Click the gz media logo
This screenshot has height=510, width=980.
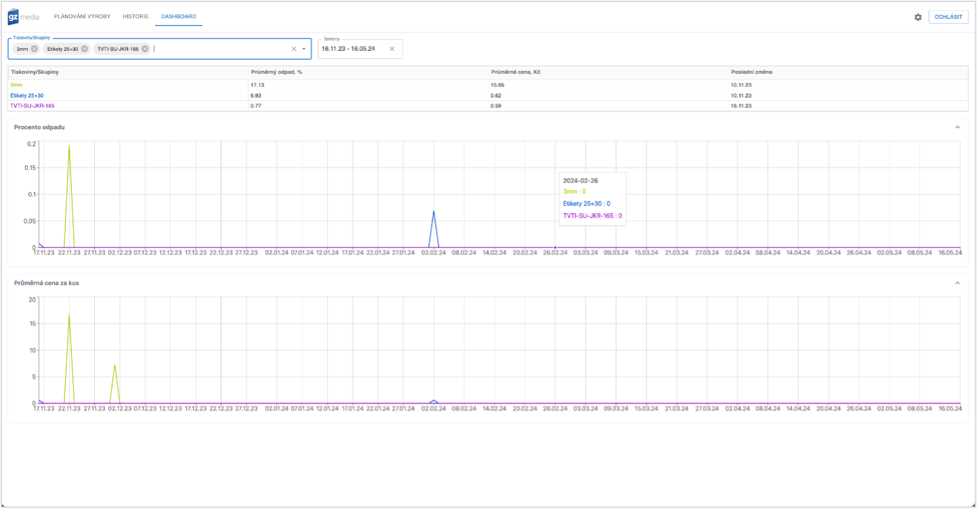(24, 16)
